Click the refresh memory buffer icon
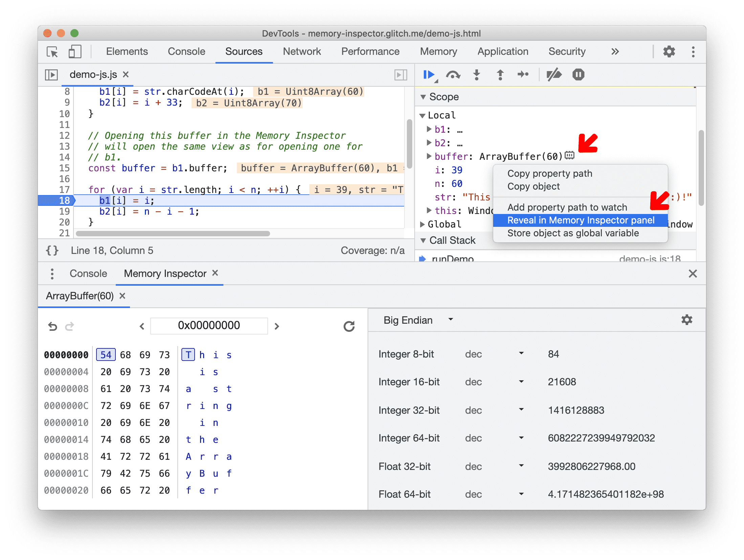The image size is (744, 560). [x=350, y=326]
